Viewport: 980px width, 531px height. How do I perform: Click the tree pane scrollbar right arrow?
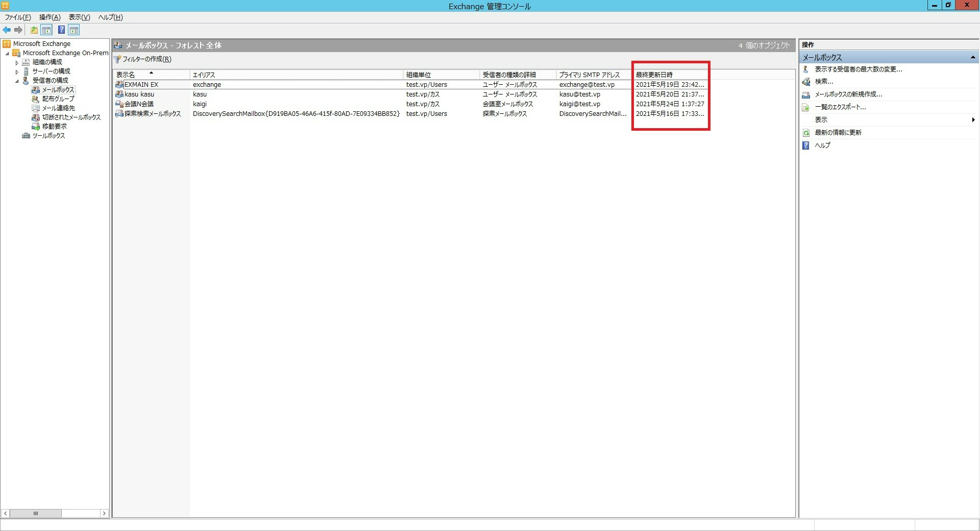[104, 513]
